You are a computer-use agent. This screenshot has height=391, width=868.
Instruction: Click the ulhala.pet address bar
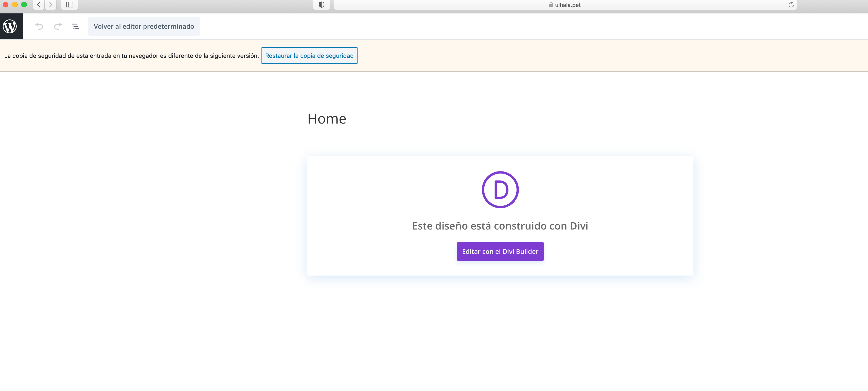coord(565,5)
